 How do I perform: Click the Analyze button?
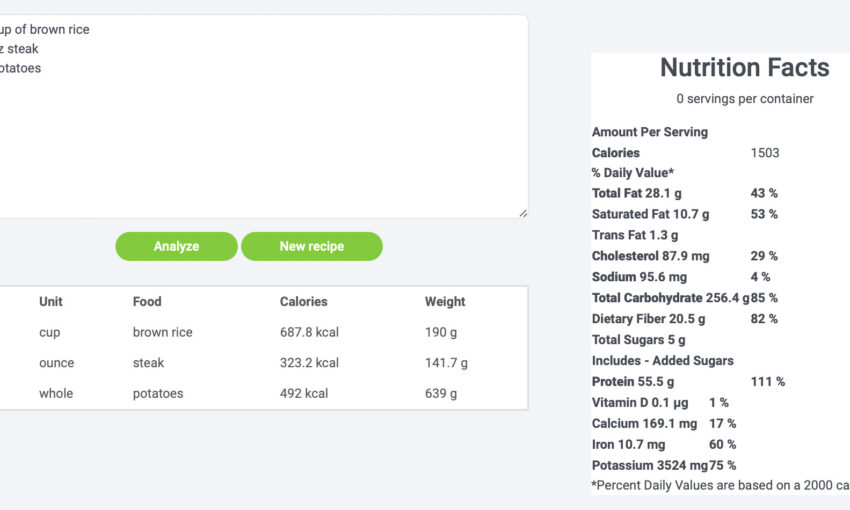176,246
